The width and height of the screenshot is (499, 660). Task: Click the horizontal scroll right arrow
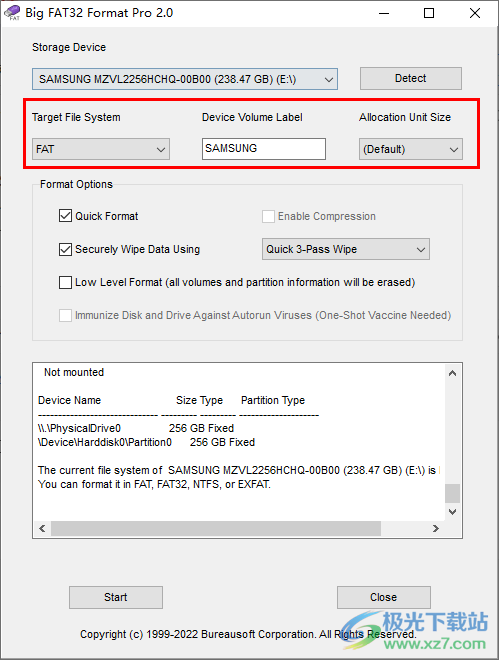pyautogui.click(x=436, y=528)
